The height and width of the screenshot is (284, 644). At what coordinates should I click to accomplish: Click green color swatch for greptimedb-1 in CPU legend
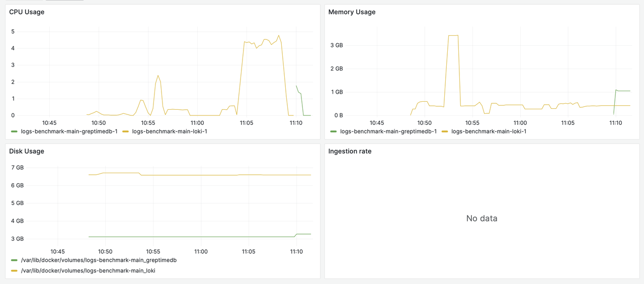tap(14, 131)
